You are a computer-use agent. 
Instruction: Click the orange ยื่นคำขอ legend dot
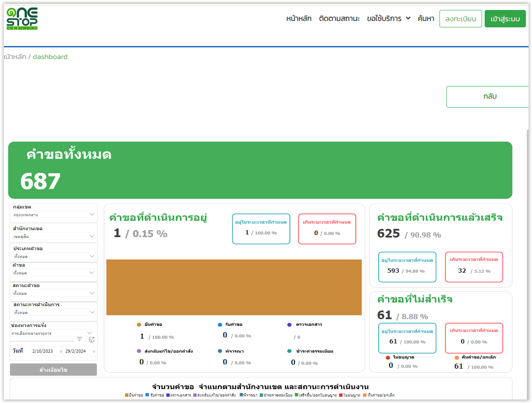coord(139,324)
